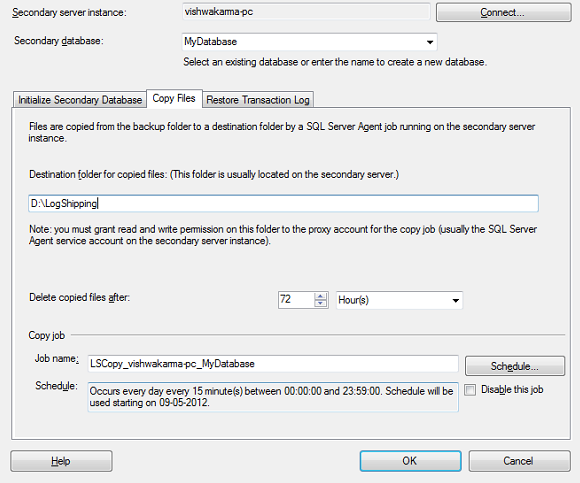Click the Help button

click(61, 461)
